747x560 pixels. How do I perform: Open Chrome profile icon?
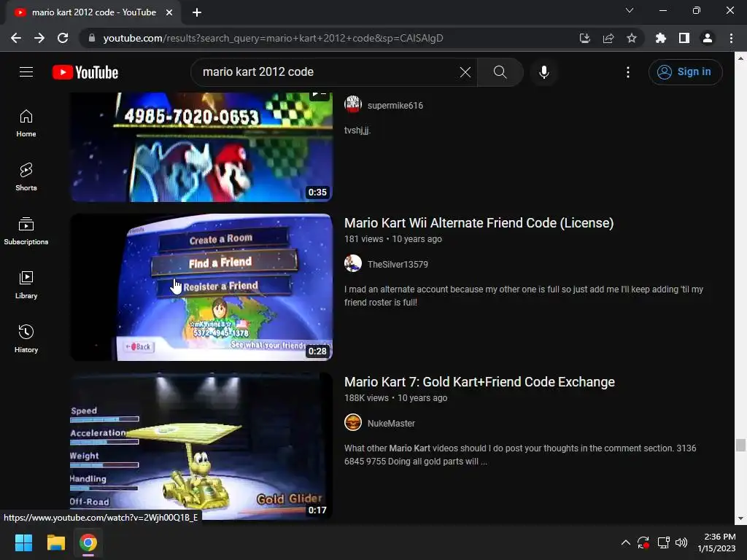coord(707,38)
